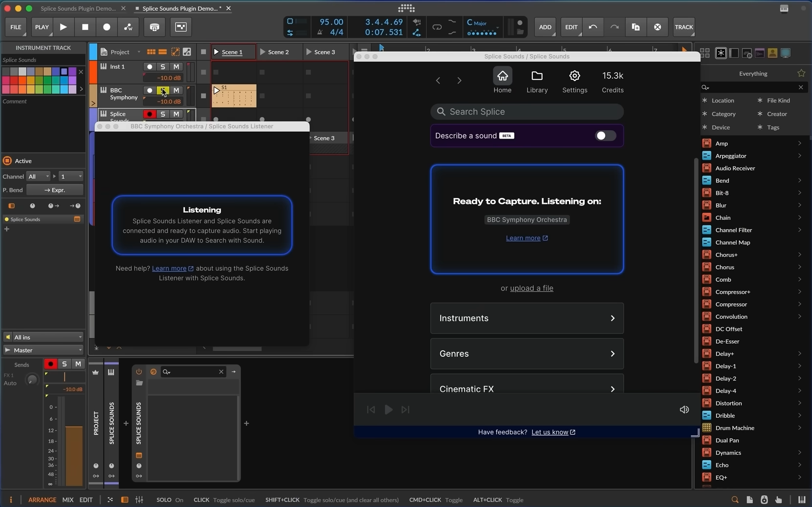
Task: Arm recording on the Inst 1 track
Action: tap(150, 67)
